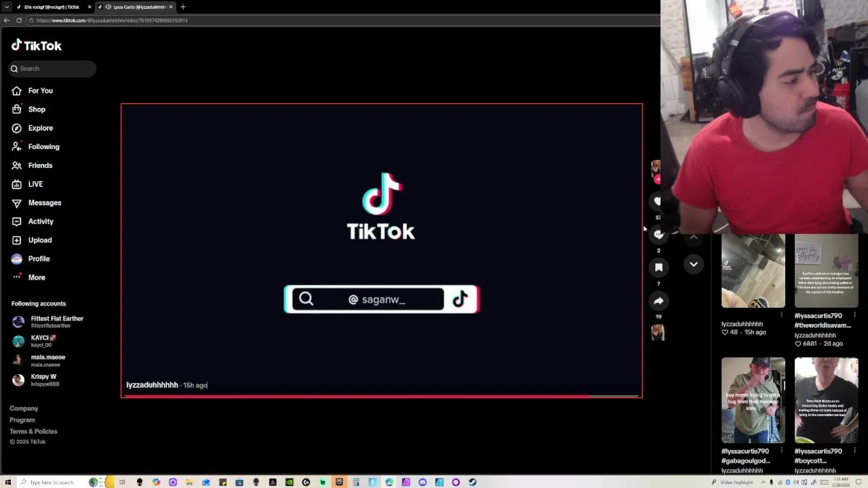Open #theworldisavam video thumbnail

(x=827, y=271)
